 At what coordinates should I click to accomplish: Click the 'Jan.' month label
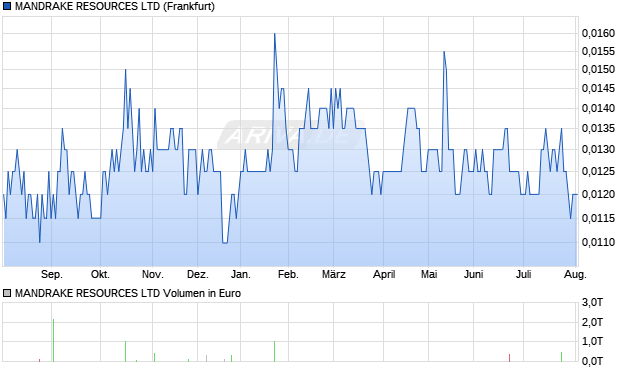tap(241, 274)
